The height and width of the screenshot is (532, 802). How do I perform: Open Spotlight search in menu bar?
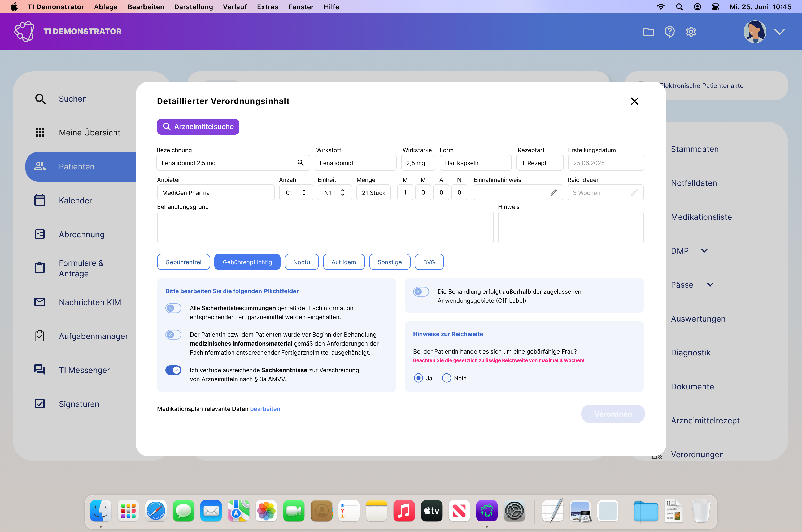pos(679,7)
